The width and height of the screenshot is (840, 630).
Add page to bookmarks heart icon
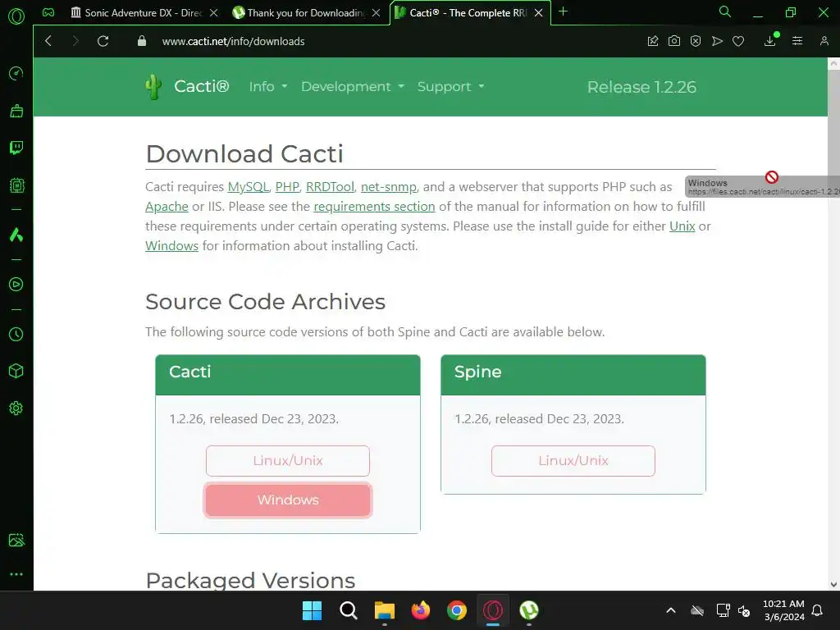pyautogui.click(x=738, y=41)
